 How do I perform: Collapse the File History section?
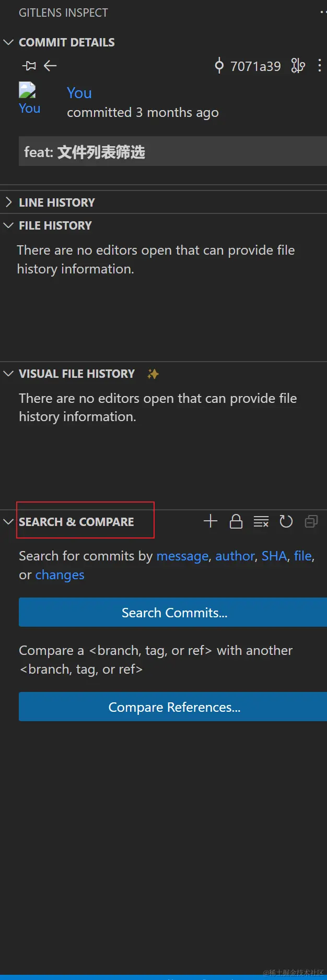coord(8,225)
